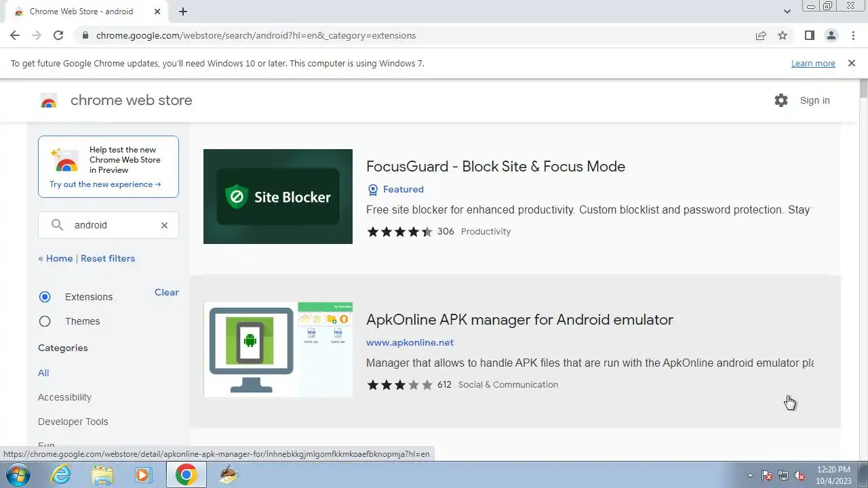Click the muted volume tray icon
The height and width of the screenshot is (488, 868).
[800, 476]
